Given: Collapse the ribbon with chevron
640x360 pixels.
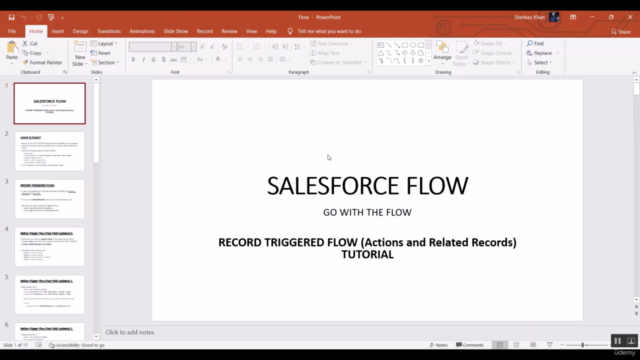Looking at the screenshot, I should [634, 73].
